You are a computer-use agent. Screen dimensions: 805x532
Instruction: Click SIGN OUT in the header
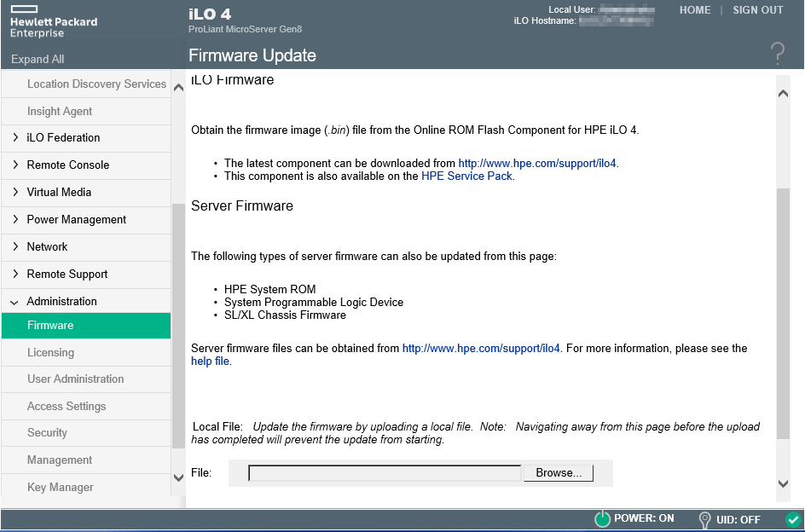click(x=758, y=10)
